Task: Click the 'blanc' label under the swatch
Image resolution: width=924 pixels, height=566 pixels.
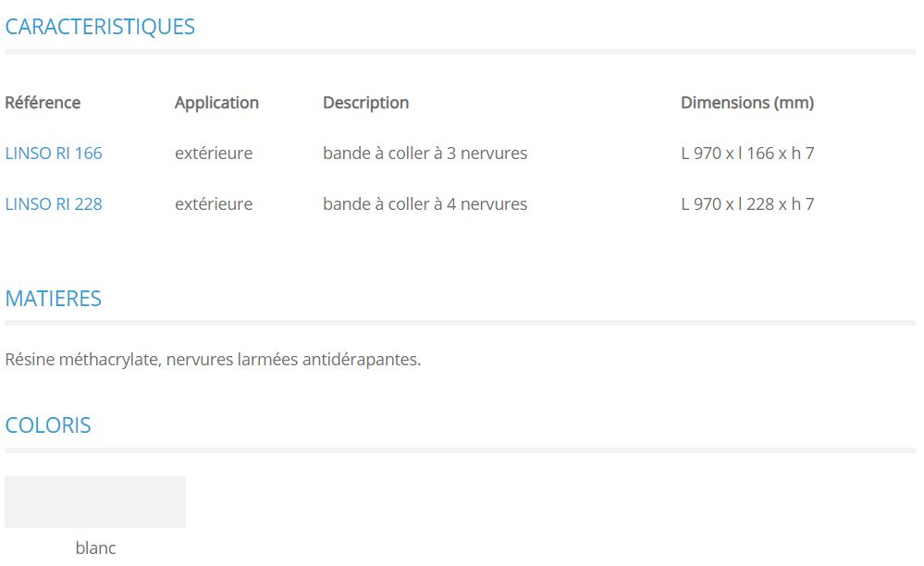Action: 95,548
